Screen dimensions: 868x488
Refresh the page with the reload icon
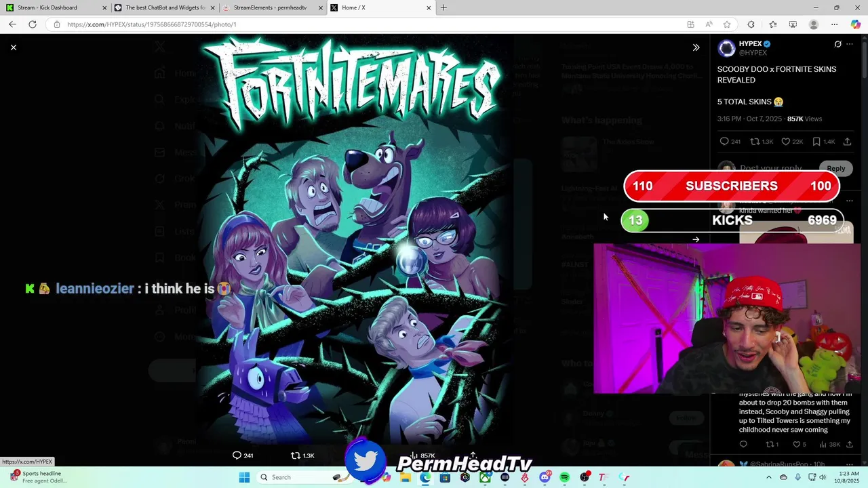(x=33, y=24)
